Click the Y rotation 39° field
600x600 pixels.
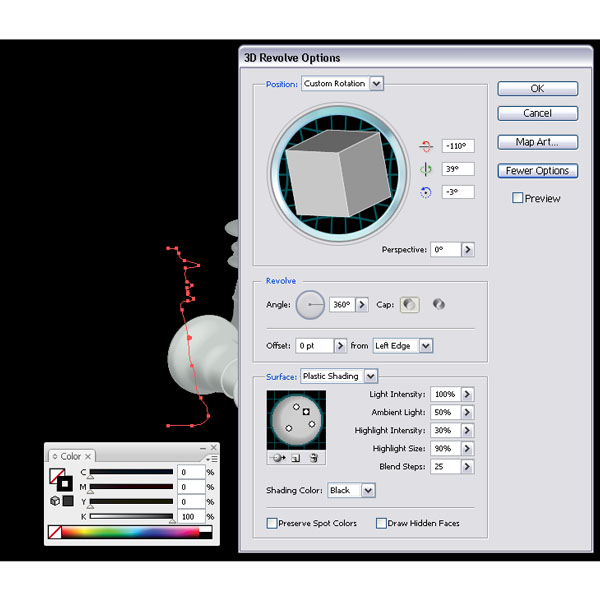coord(458,169)
